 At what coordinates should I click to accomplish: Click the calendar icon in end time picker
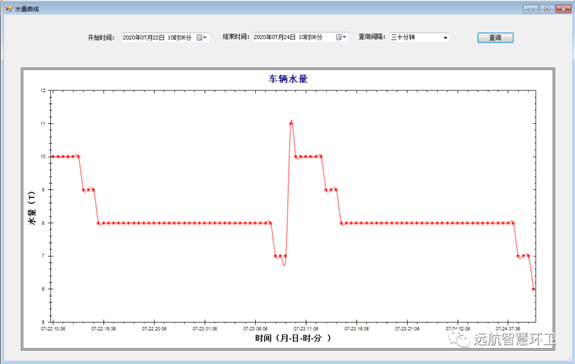(338, 37)
